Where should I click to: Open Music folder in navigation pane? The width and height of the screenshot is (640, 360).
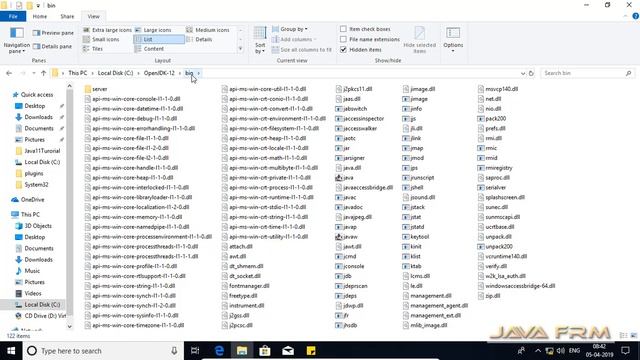(28, 271)
